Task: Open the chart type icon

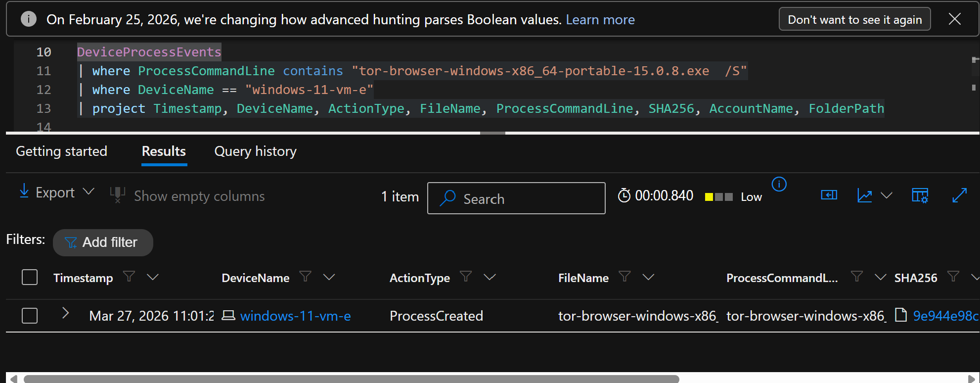Action: 865,195
